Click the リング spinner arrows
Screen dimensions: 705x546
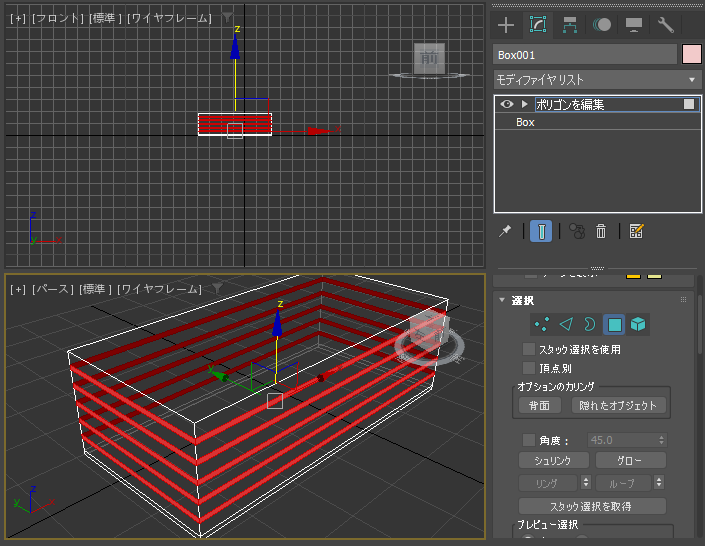(585, 483)
